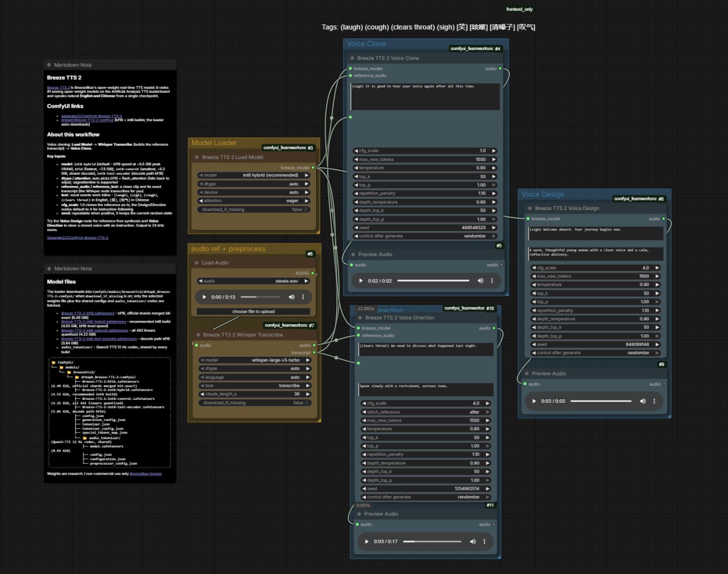Screen dimensions: 728x574
Task: Collapse the Breeze TTS 2 Whisper Transcribe node
Action: coord(197,335)
